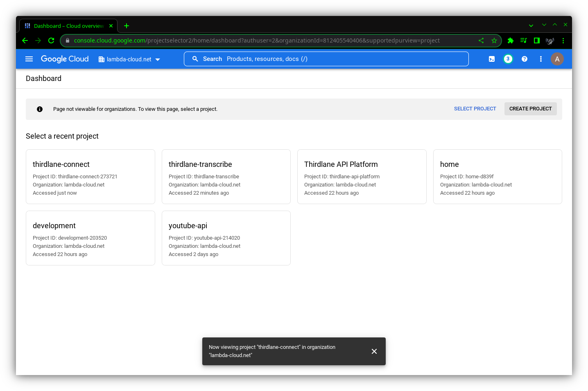Viewport: 588px width, 391px height.
Task: Open the account avatar A
Action: (x=557, y=59)
